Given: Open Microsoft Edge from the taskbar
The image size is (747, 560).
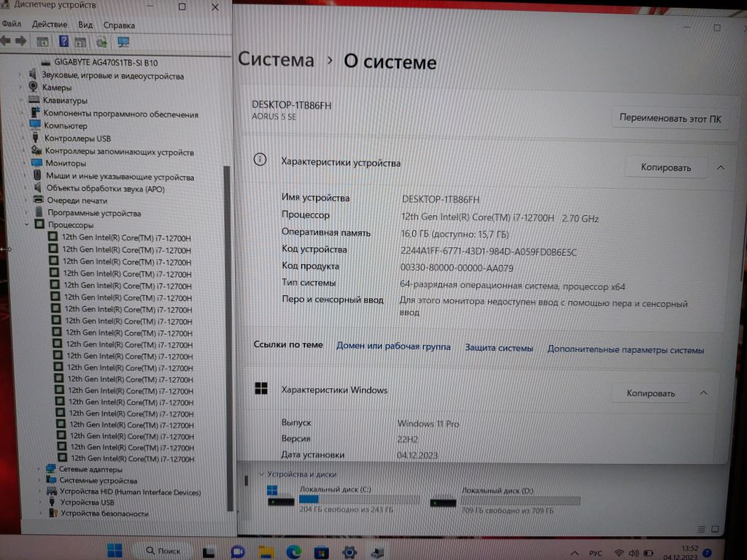Looking at the screenshot, I should [293, 552].
